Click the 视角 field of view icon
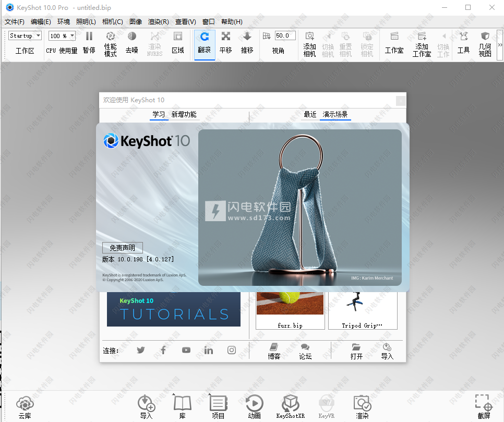 [267, 35]
